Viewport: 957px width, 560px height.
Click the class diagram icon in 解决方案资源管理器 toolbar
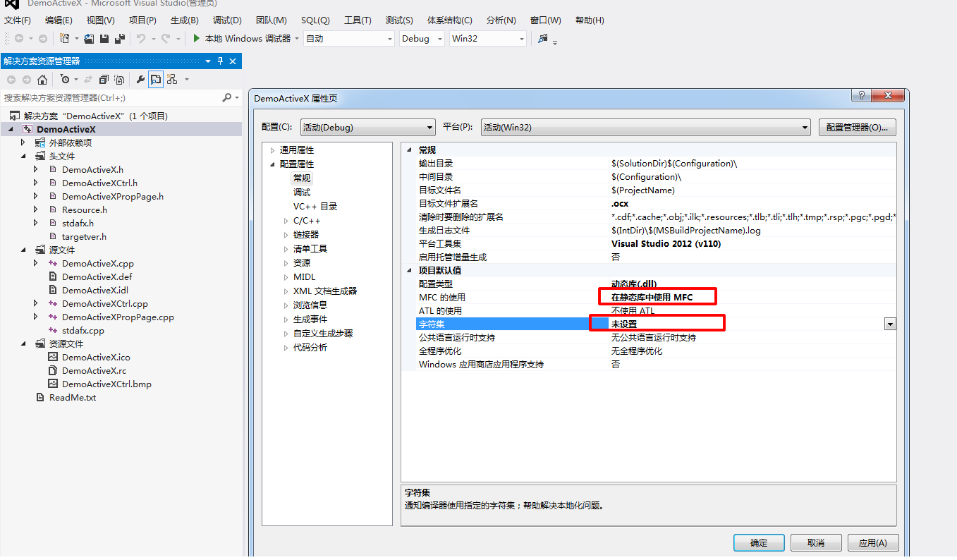[x=171, y=80]
